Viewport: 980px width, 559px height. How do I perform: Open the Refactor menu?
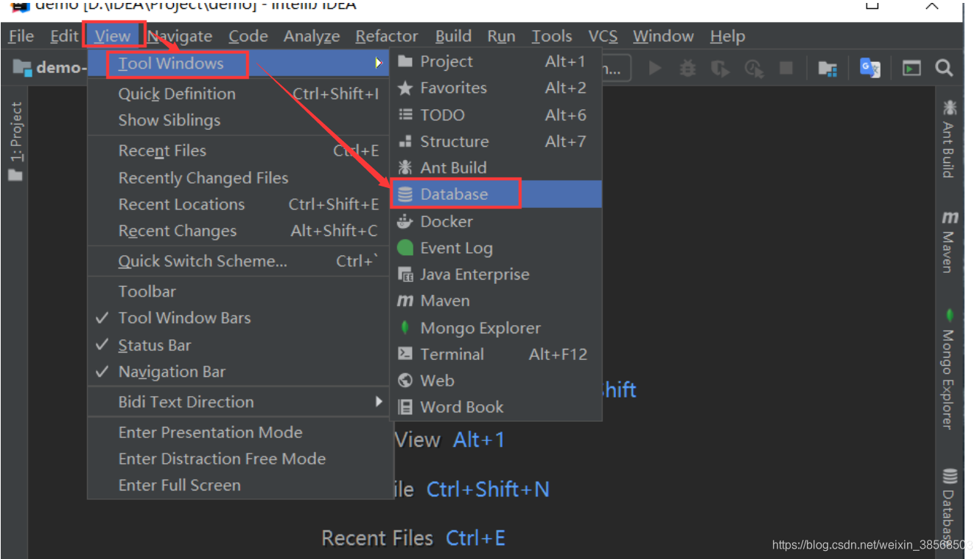[387, 36]
